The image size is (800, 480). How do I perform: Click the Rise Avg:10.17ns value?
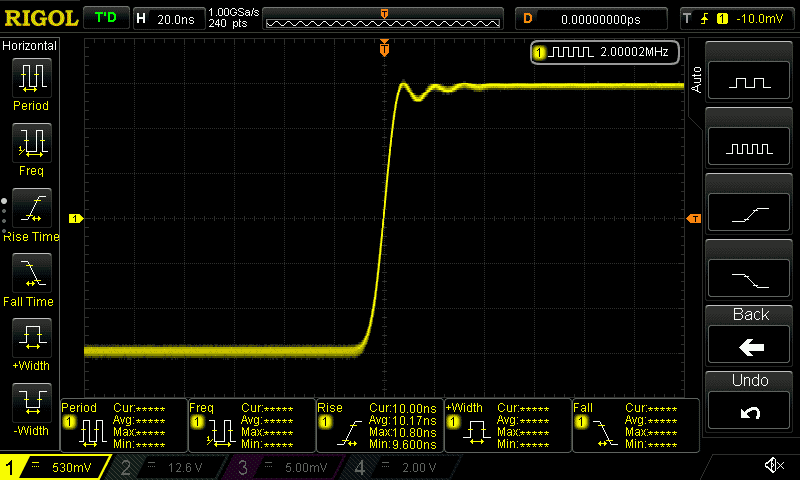tap(403, 420)
